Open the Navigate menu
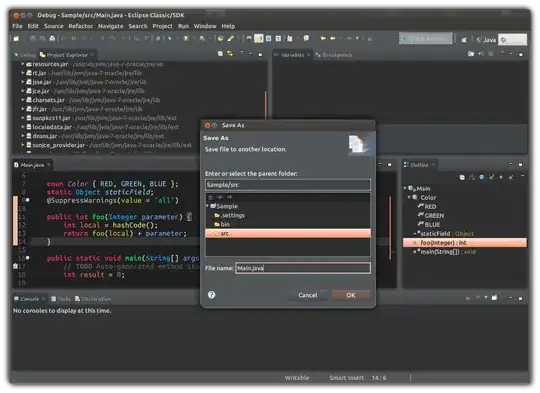540x393 pixels. click(111, 26)
